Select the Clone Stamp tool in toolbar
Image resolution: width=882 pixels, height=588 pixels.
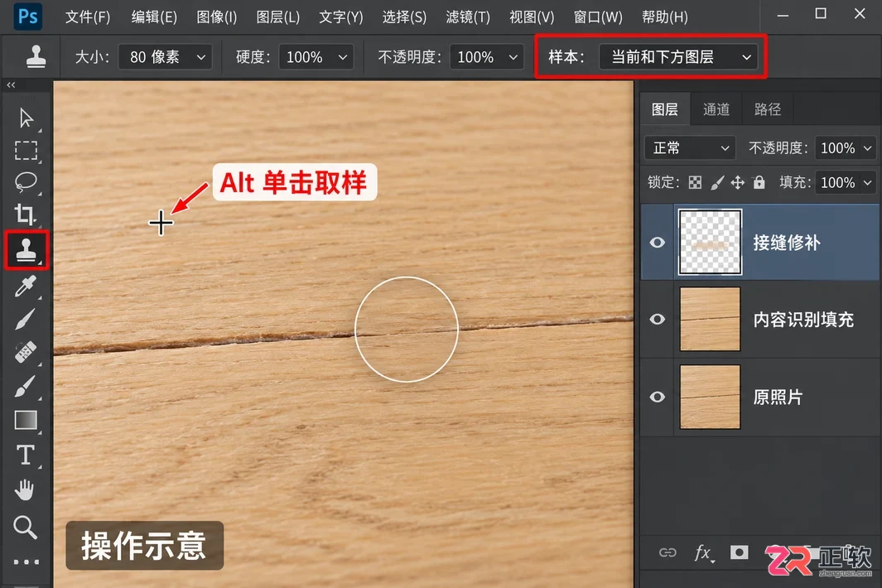(x=26, y=250)
